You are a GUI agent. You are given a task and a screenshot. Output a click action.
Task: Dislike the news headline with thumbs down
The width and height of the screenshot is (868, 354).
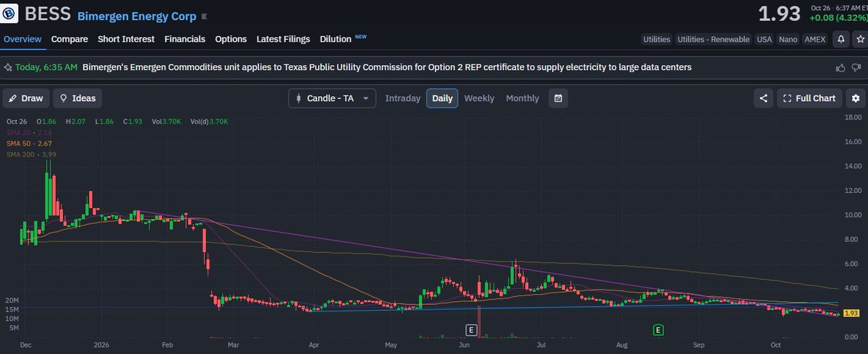[856, 68]
